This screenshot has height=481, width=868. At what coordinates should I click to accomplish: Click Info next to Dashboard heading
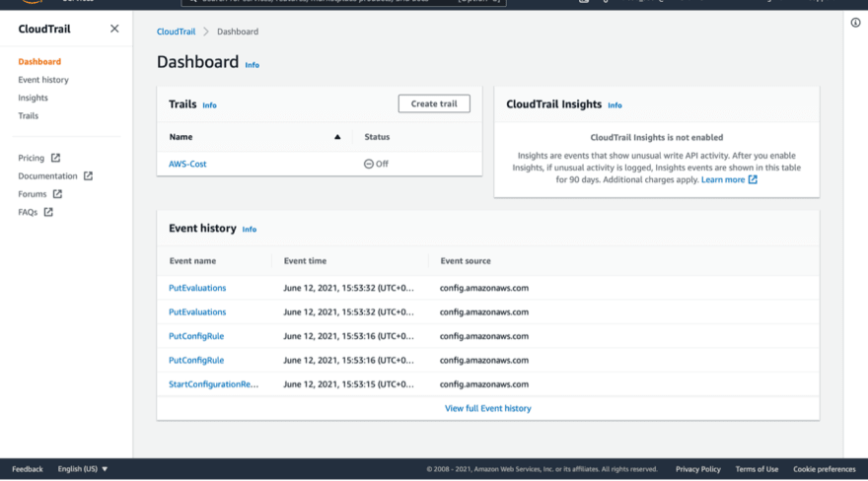click(x=252, y=65)
